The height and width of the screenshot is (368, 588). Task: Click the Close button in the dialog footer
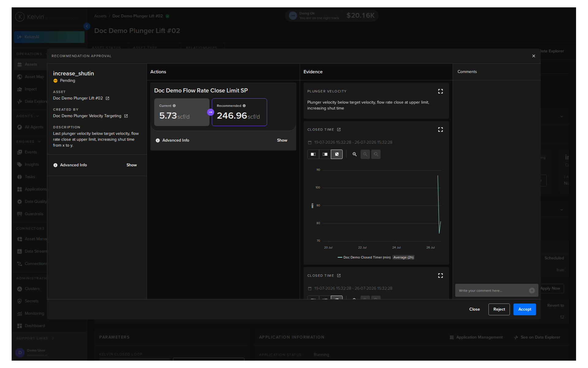pos(474,309)
